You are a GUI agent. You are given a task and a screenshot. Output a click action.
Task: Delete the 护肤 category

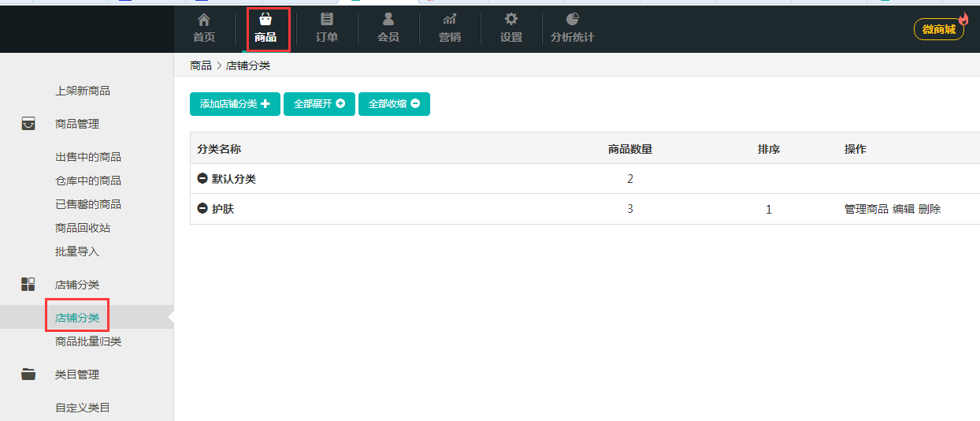(930, 209)
